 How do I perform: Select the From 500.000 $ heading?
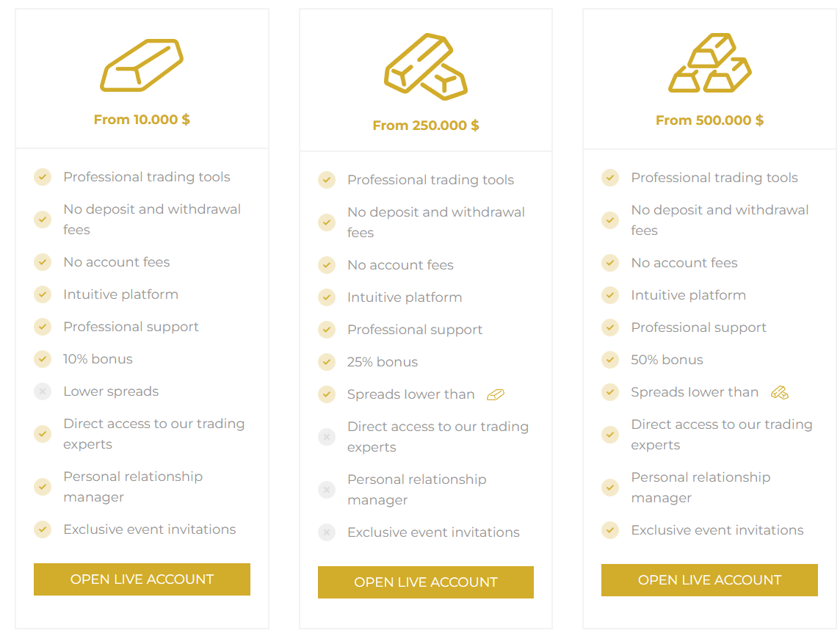click(x=709, y=120)
